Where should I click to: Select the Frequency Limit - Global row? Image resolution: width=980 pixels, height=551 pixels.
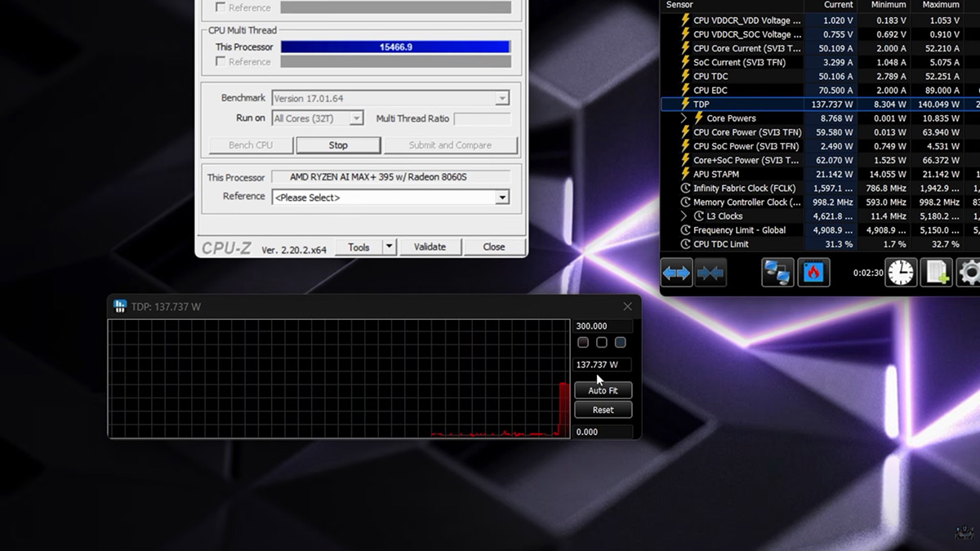[x=820, y=230]
